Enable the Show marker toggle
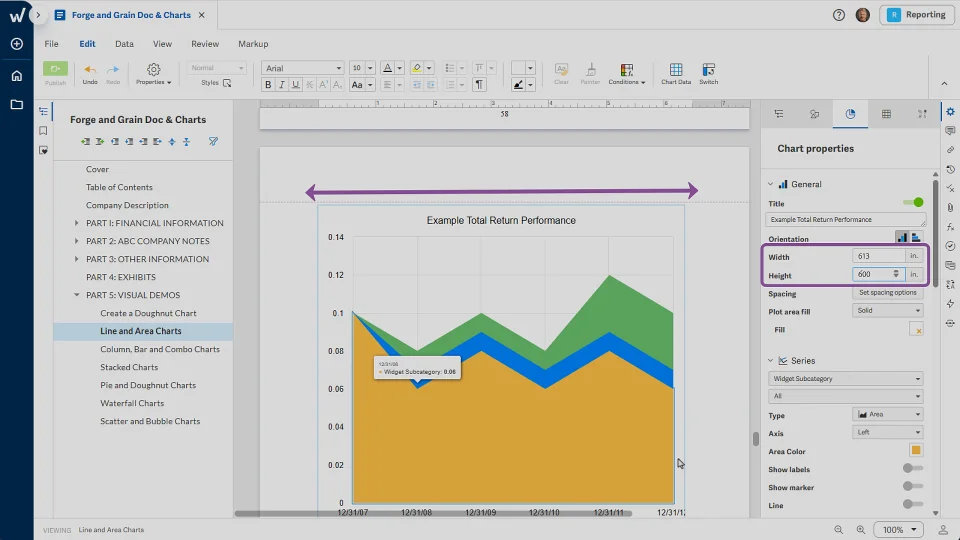The width and height of the screenshot is (960, 540). click(913, 486)
